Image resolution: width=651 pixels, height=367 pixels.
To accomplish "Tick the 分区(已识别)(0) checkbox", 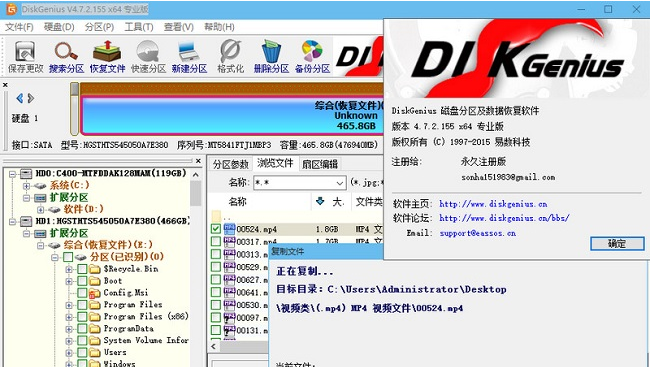I will pos(68,257).
